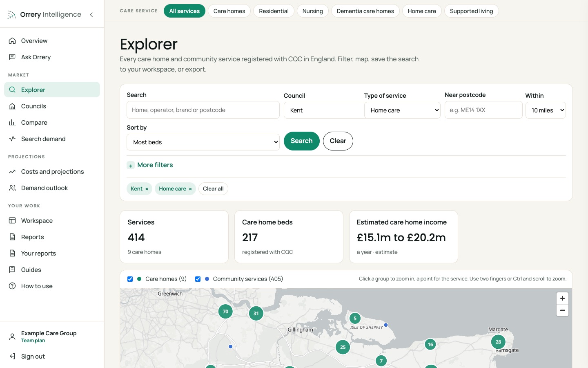
Task: Click the green Search button
Action: [x=302, y=141]
